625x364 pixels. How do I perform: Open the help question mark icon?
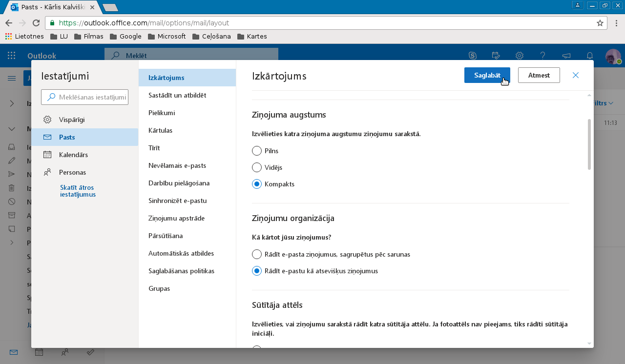click(x=543, y=56)
